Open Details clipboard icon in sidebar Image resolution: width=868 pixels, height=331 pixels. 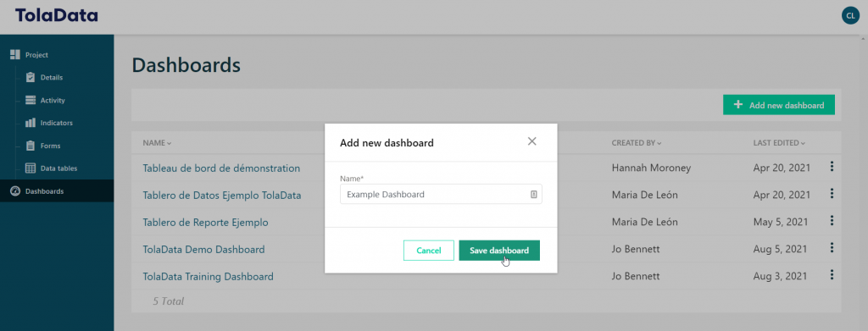(x=31, y=77)
